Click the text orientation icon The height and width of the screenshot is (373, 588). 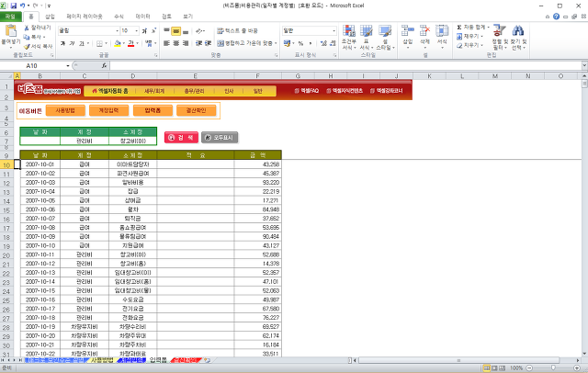coord(199,30)
